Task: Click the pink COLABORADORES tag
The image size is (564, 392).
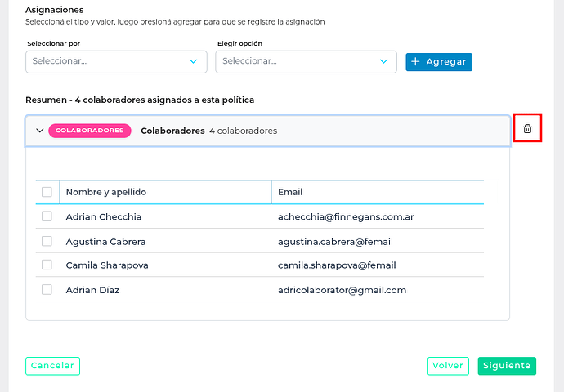Action: tap(90, 131)
